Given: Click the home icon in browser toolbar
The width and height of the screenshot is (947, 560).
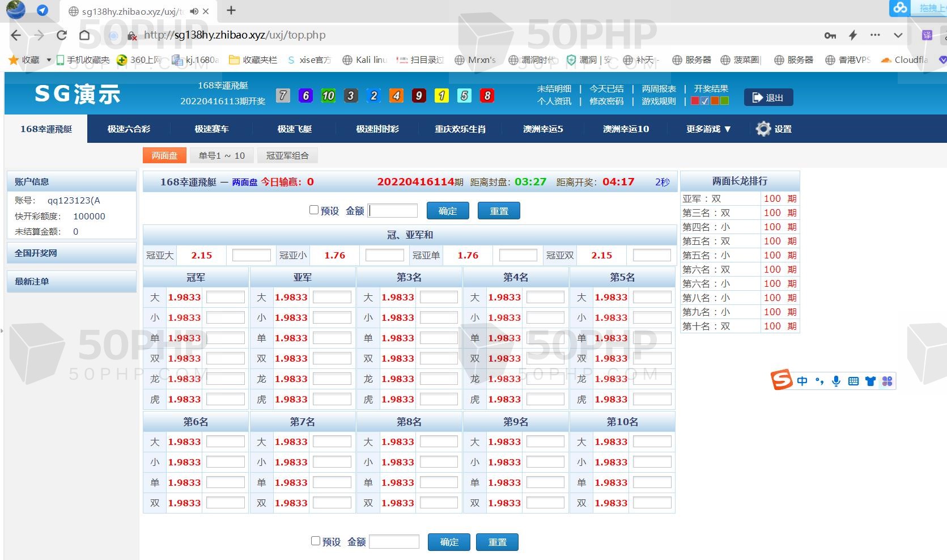Looking at the screenshot, I should click(x=84, y=35).
